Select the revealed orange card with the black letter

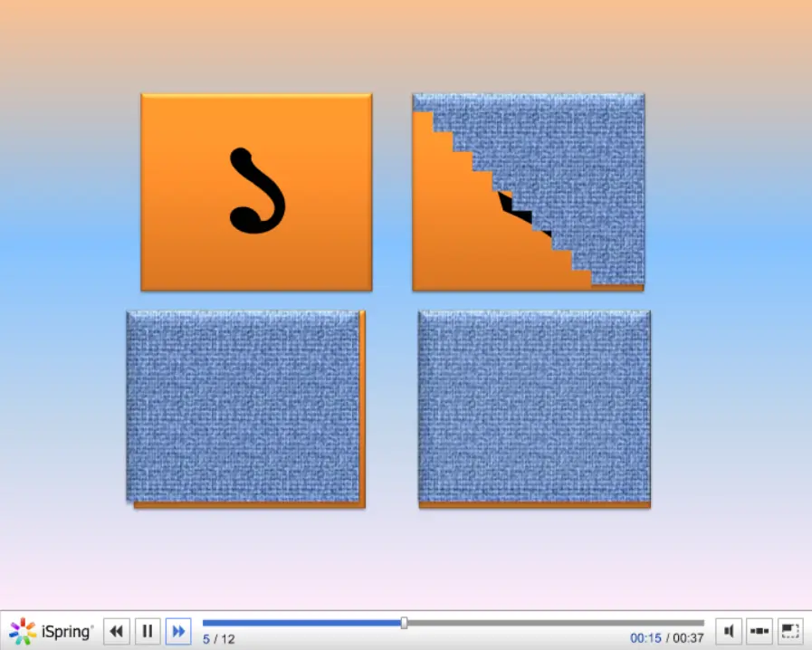pos(256,192)
